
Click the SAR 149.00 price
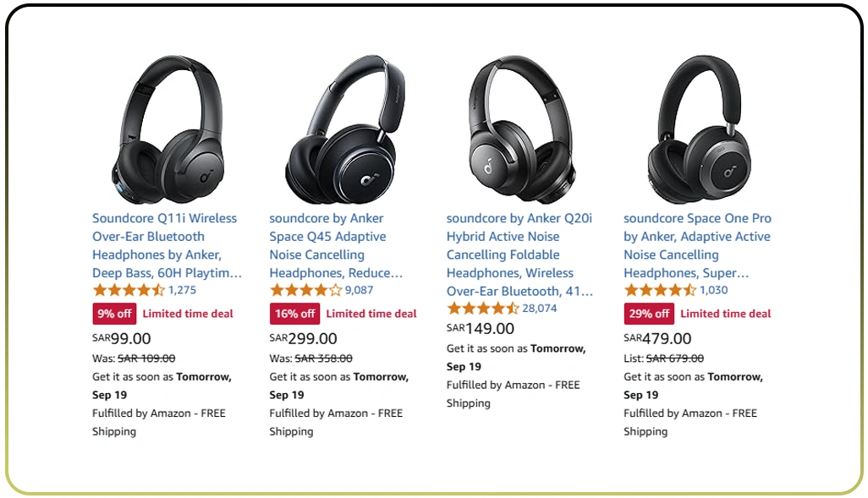[481, 328]
